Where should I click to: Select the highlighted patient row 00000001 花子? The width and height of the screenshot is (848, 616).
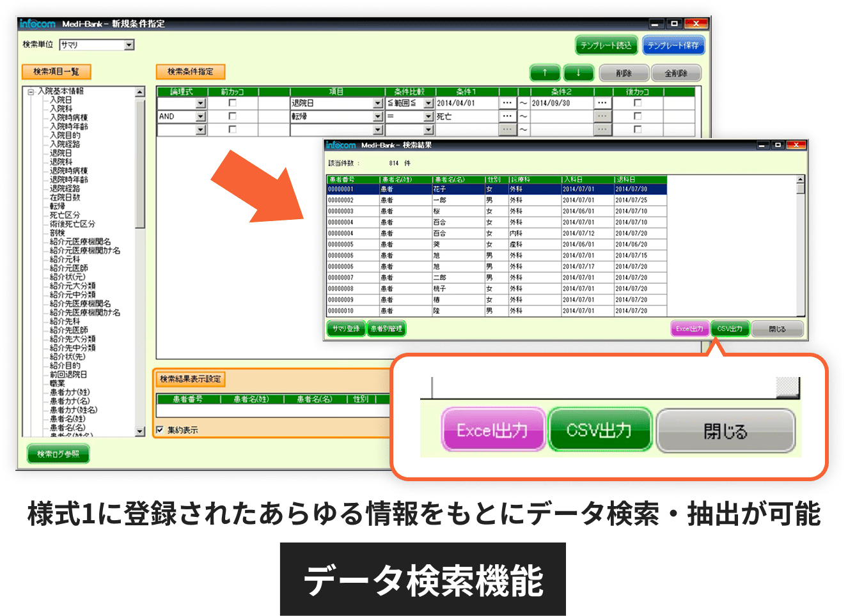pos(448,188)
